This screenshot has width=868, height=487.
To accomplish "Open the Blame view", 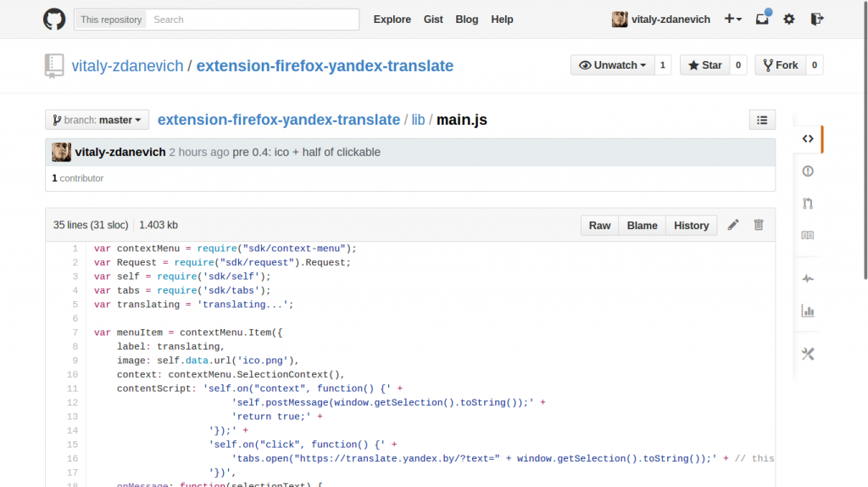I will point(643,226).
